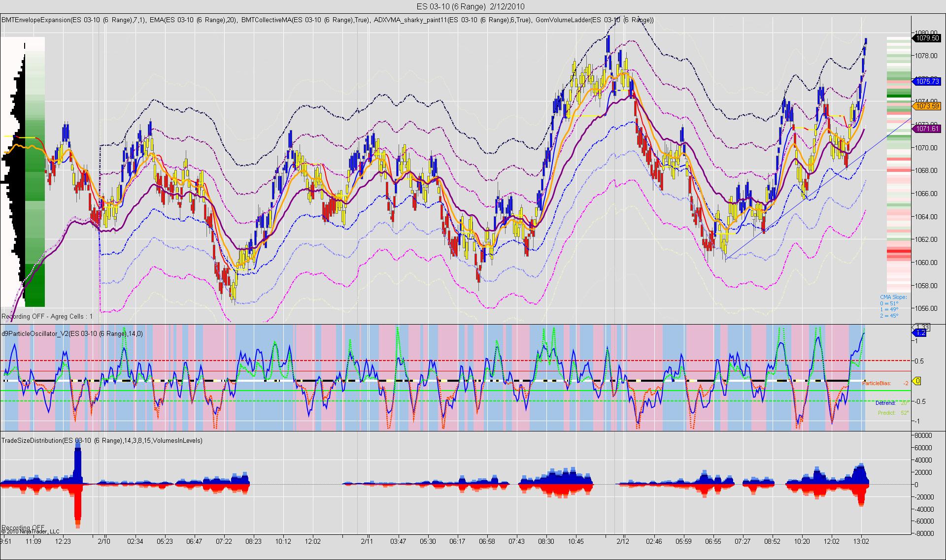Click the 1078.00 price axis label
Image resolution: width=946 pixels, height=560 pixels.
pos(927,56)
